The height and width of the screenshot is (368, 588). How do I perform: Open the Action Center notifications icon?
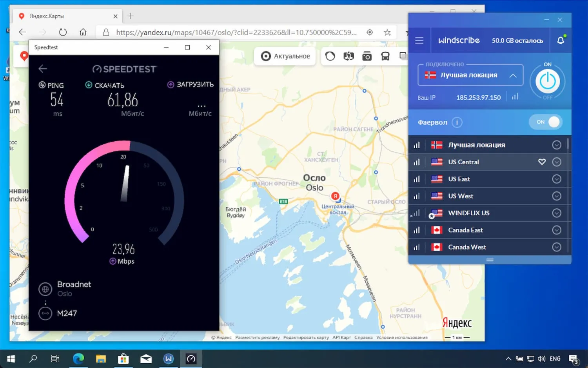pyautogui.click(x=574, y=359)
